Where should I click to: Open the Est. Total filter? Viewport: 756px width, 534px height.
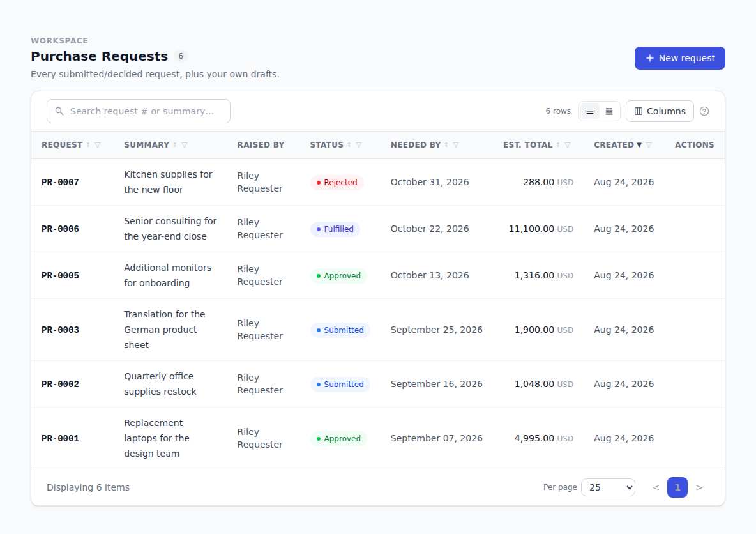pyautogui.click(x=568, y=145)
